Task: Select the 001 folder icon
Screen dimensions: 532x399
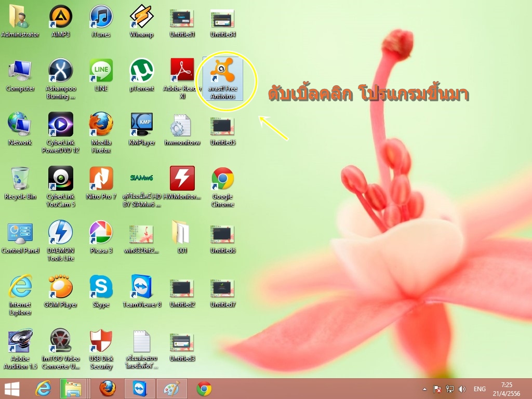Action: click(x=182, y=237)
